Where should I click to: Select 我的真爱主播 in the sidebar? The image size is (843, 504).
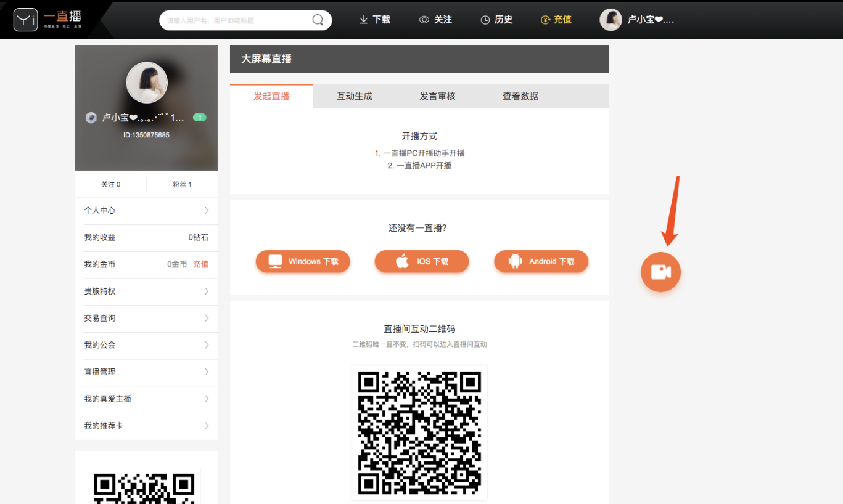point(146,399)
